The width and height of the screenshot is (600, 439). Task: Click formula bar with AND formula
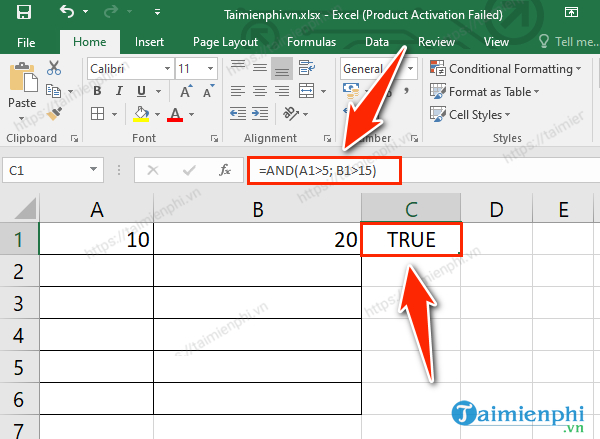pyautogui.click(x=324, y=170)
